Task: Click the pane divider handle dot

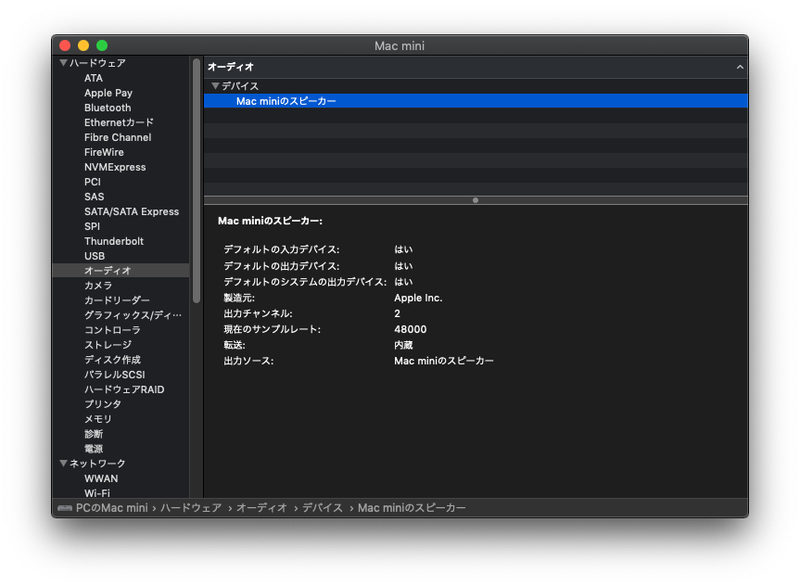Action: [x=475, y=200]
